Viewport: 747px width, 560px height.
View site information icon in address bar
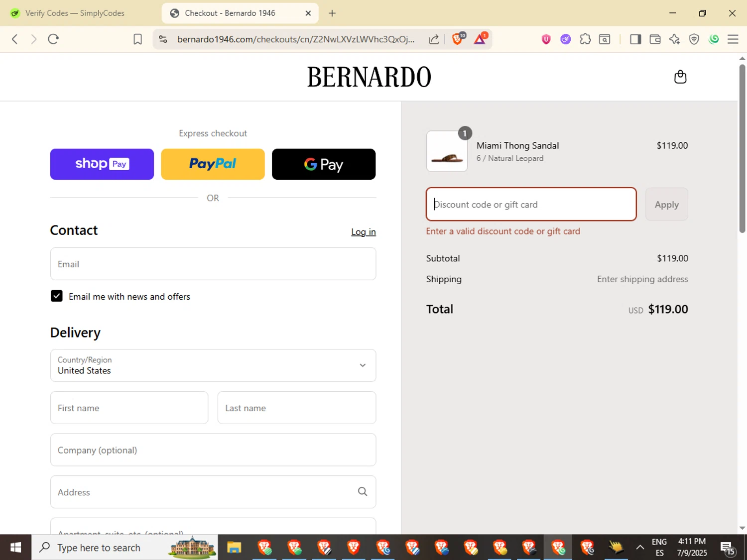pyautogui.click(x=163, y=39)
